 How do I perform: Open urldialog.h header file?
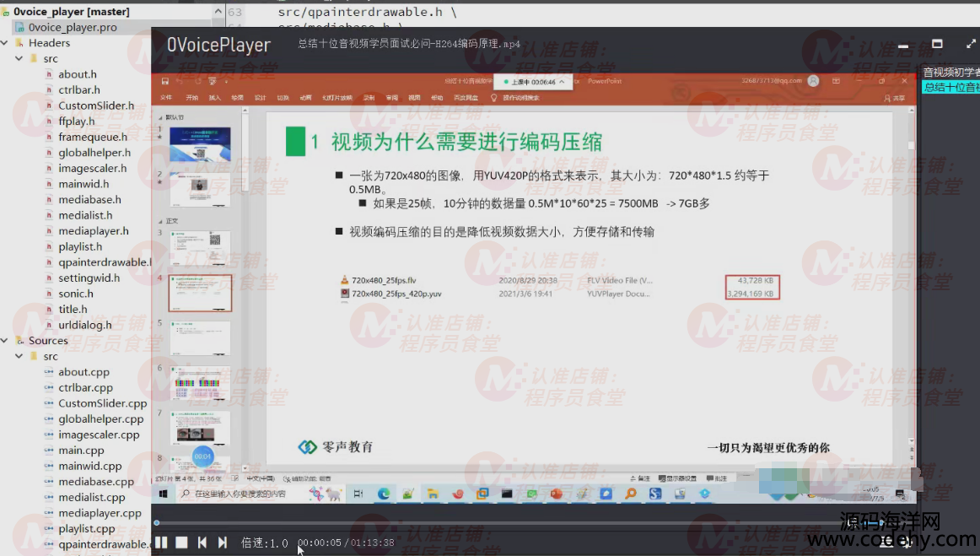click(85, 325)
